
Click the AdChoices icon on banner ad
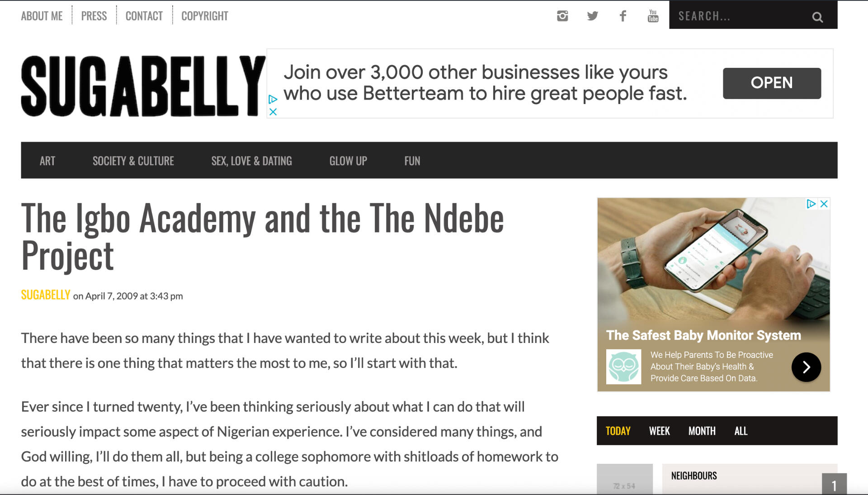tap(273, 99)
